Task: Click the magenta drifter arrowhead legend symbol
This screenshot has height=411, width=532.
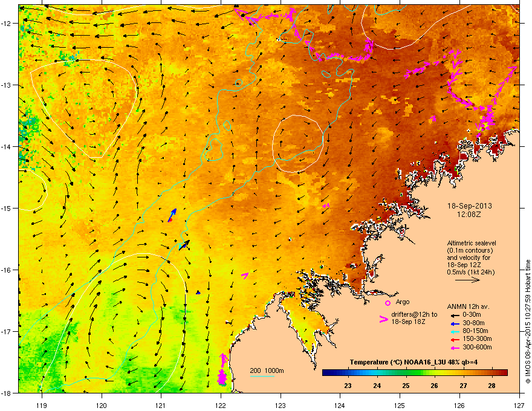Action: click(x=383, y=319)
